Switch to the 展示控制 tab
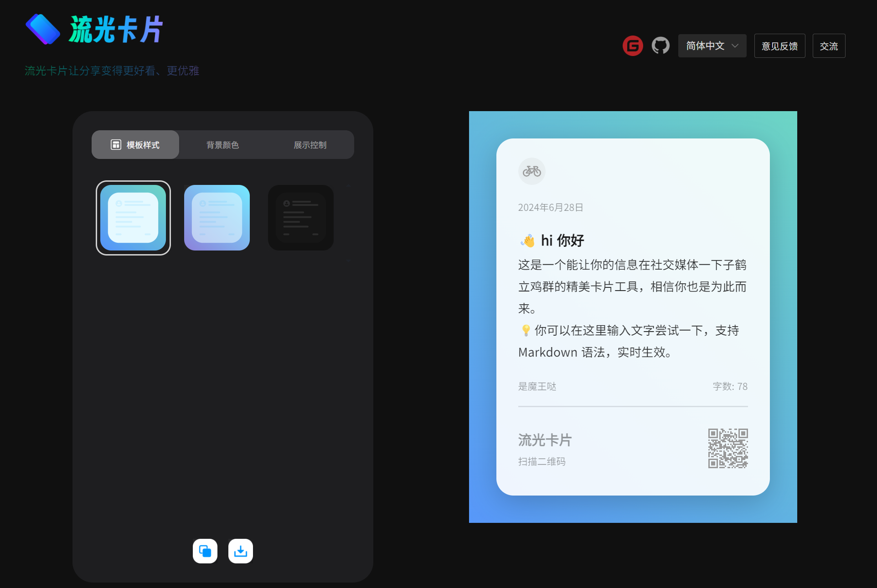877x588 pixels. (310, 145)
